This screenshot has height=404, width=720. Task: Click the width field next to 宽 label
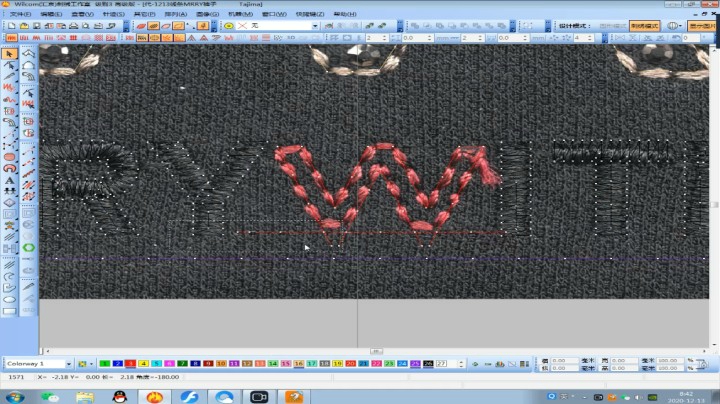click(624, 360)
